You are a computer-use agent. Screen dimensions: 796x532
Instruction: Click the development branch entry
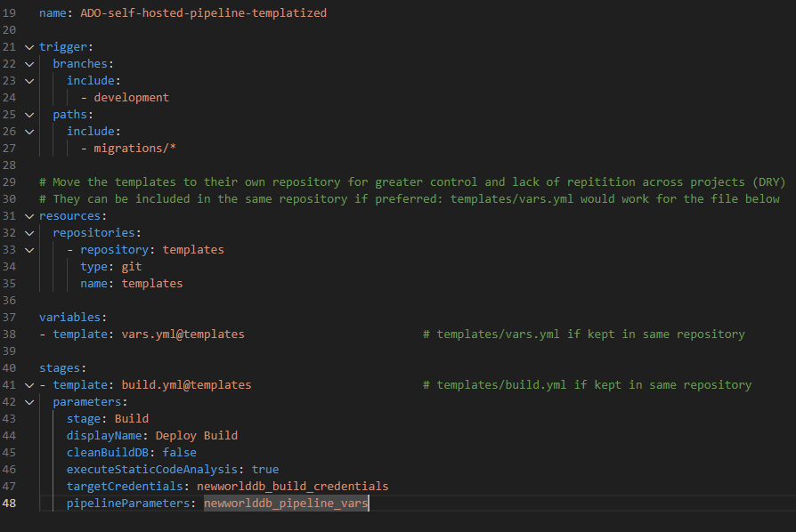click(x=132, y=97)
